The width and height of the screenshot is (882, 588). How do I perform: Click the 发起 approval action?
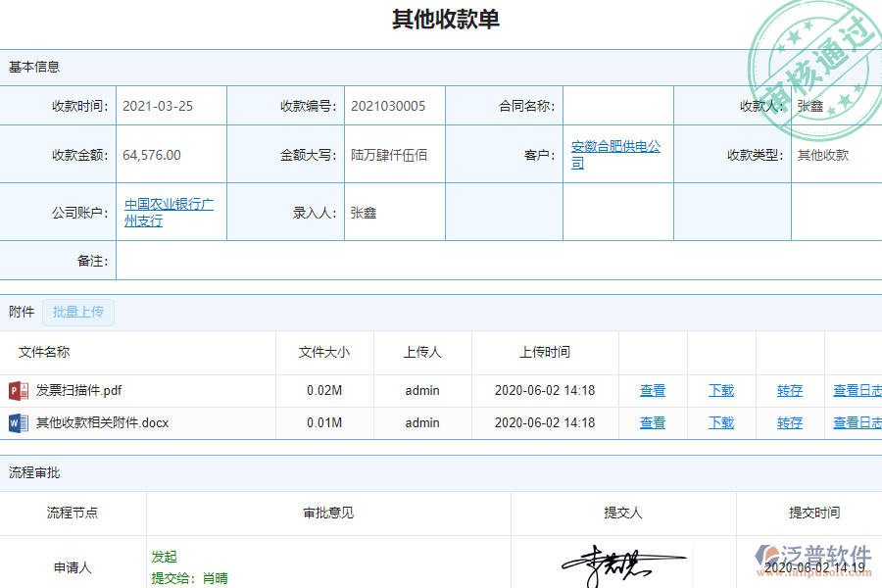tap(164, 556)
